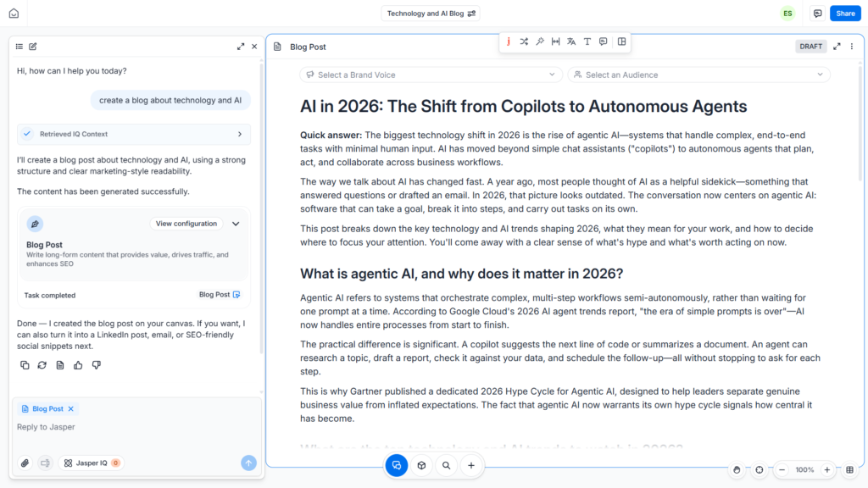Open the Blog Post more options menu

[852, 47]
